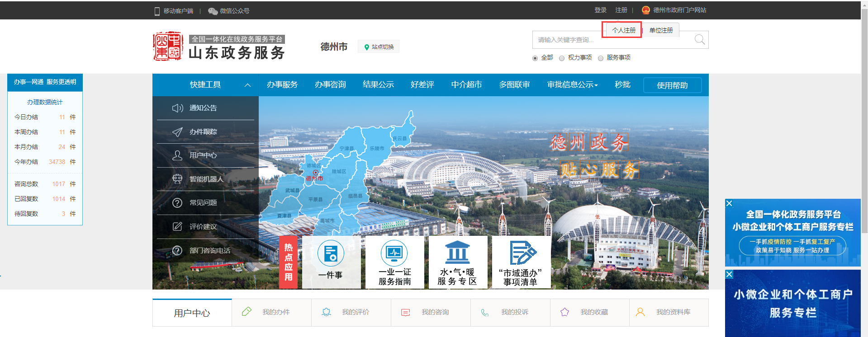Image resolution: width=868 pixels, height=337 pixels.
Task: Select the 权力事项 radio button
Action: coord(562,58)
